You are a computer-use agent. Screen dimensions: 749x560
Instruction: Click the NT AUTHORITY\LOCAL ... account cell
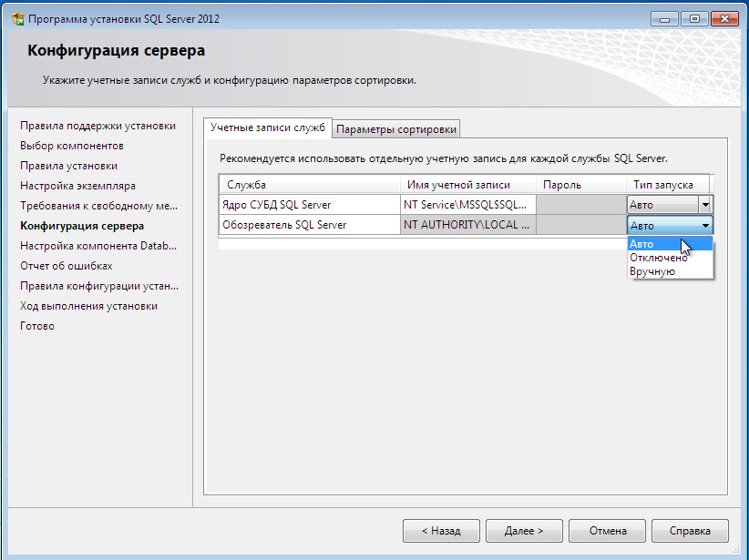coord(468,225)
